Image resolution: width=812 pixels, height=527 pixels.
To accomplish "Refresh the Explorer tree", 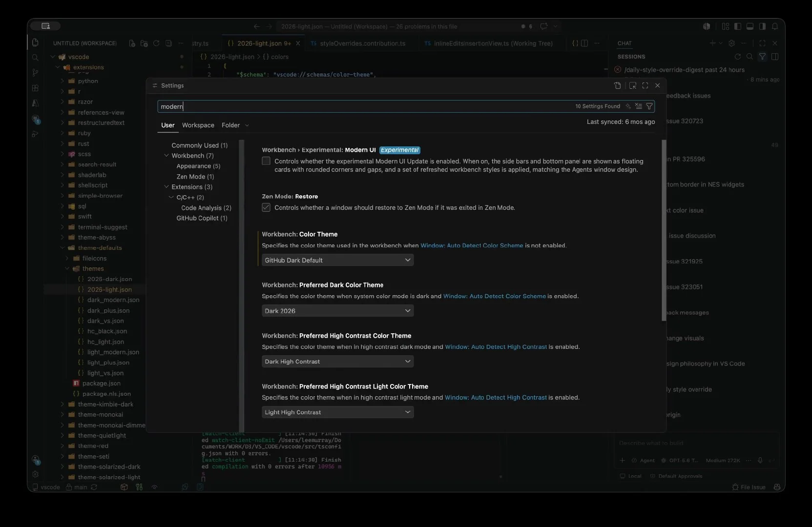I will click(x=156, y=43).
